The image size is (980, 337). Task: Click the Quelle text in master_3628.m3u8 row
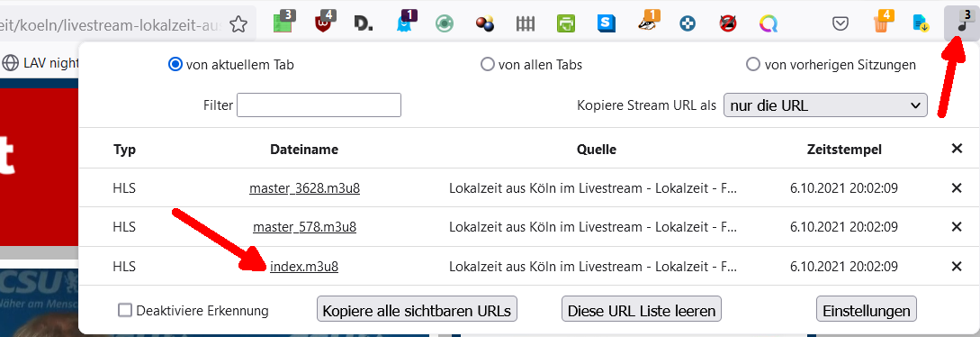pos(593,188)
